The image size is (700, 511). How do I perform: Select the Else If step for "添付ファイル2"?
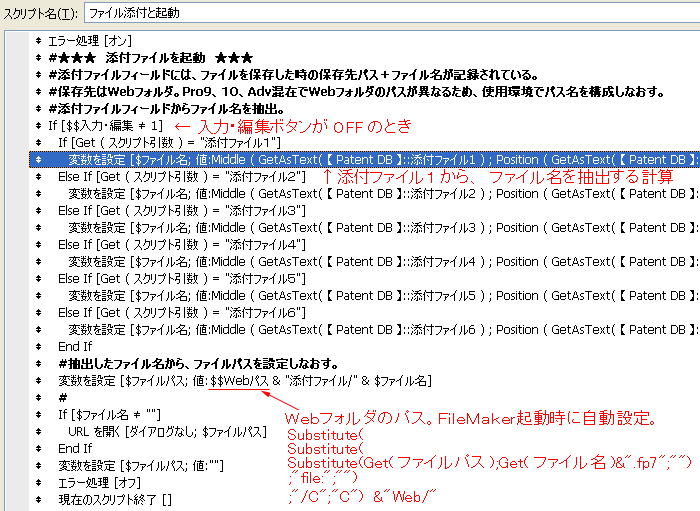pos(182,177)
